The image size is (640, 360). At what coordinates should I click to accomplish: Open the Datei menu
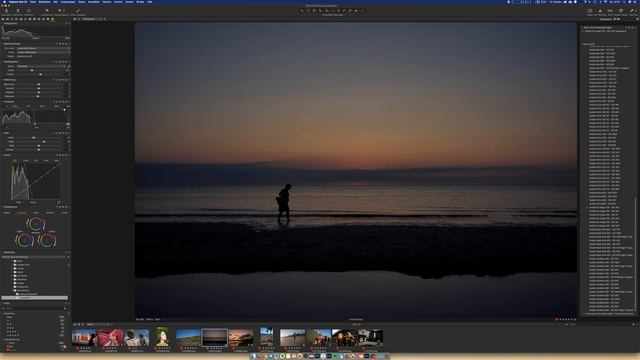[x=33, y=2]
